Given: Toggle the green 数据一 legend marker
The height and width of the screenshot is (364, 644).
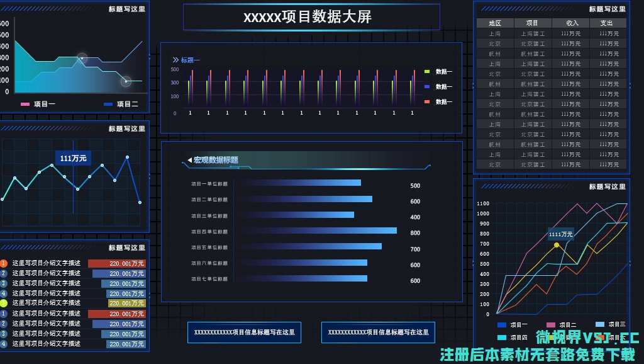Looking at the screenshot, I should coord(427,72).
